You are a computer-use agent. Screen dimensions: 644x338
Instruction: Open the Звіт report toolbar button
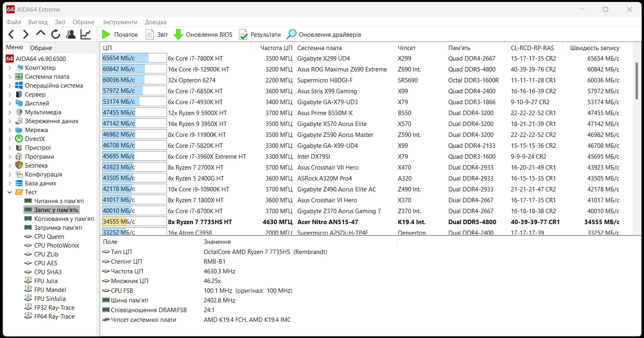pos(157,34)
